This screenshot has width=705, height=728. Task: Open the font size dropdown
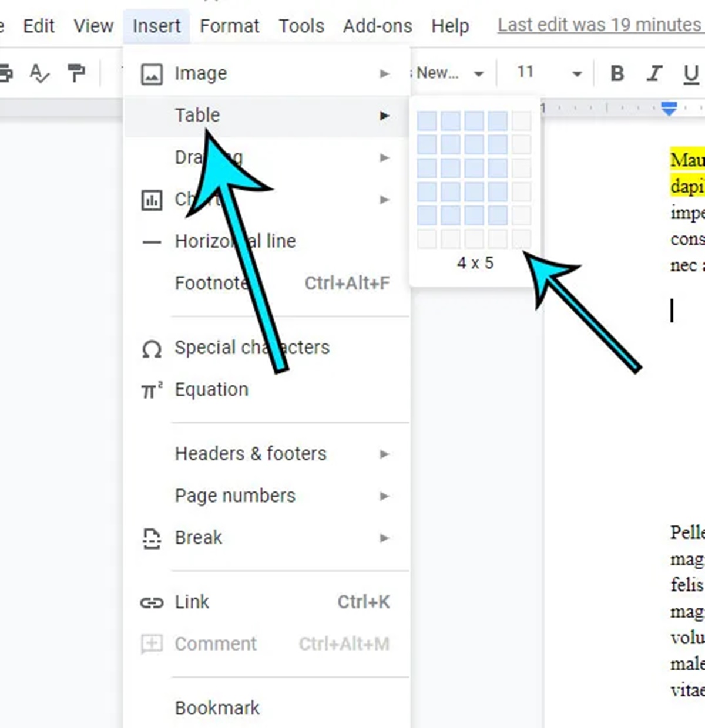pos(577,74)
